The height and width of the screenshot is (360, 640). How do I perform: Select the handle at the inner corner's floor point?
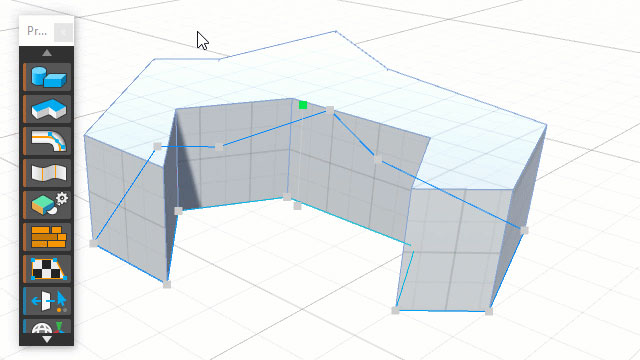click(x=287, y=197)
